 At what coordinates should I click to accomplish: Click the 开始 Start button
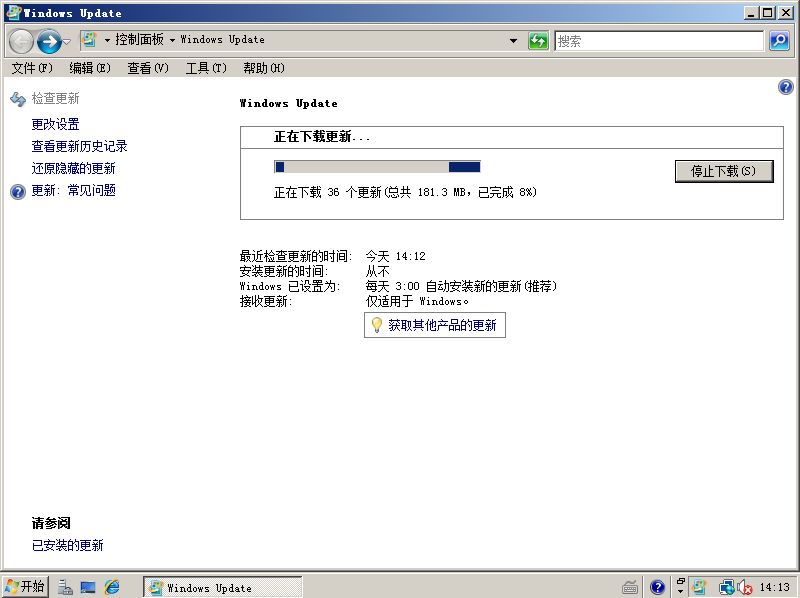point(26,586)
